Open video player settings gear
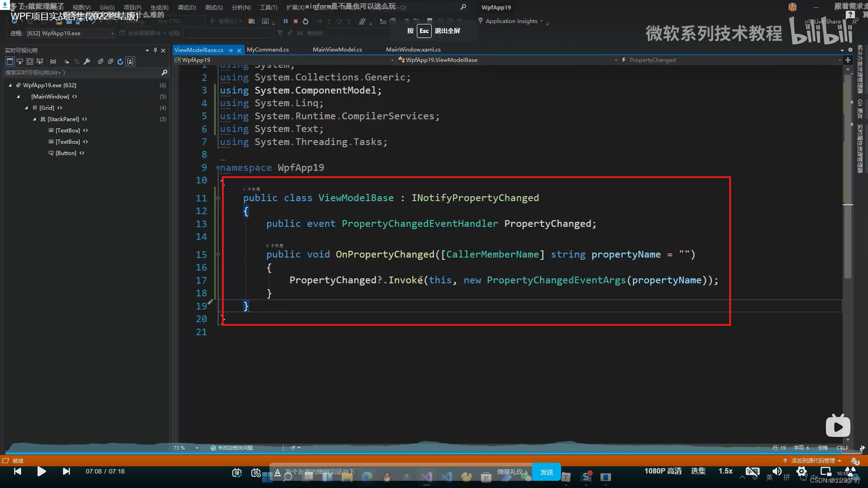 (801, 471)
